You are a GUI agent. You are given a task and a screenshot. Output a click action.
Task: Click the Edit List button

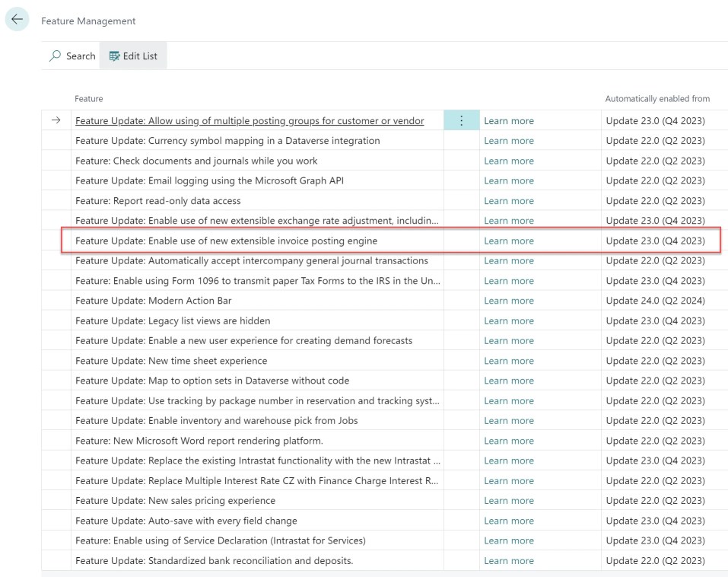point(133,56)
